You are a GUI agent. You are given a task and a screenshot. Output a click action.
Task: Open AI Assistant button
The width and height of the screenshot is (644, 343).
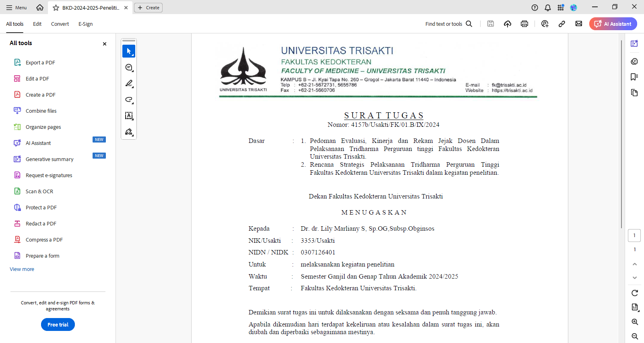click(x=613, y=24)
